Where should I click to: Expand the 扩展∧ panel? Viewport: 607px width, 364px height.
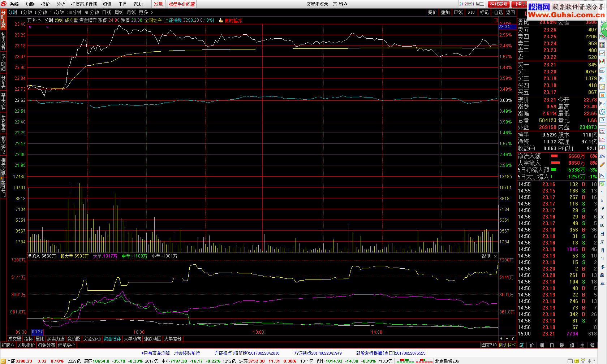tap(8, 345)
